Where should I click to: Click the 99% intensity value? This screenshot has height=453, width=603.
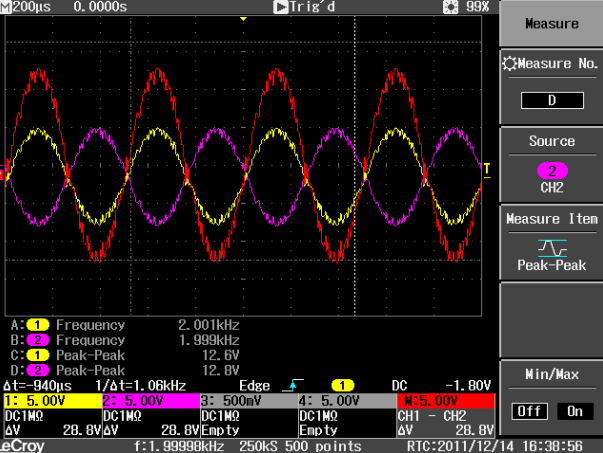[x=477, y=7]
